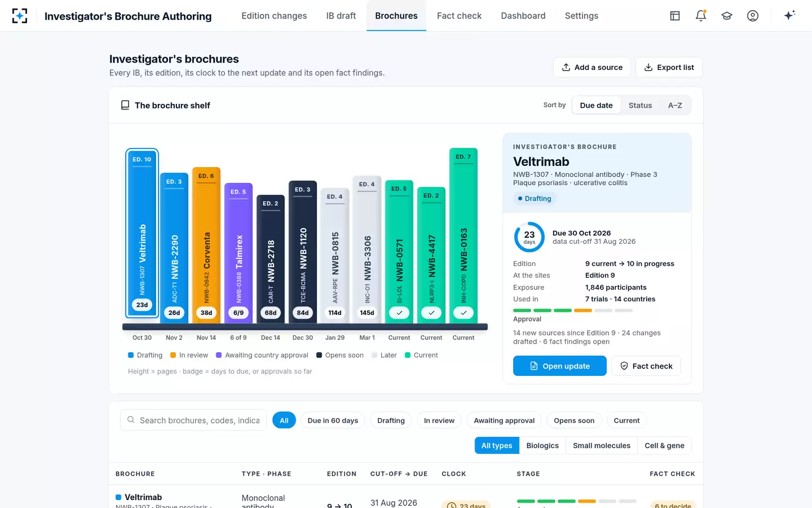Filter brochures by Drafting

[391, 421]
